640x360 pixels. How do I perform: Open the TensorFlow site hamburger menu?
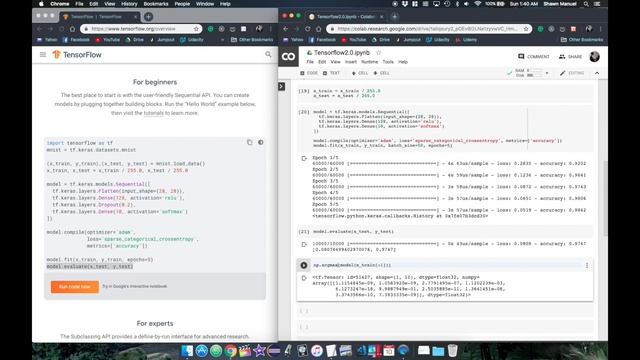[43, 54]
